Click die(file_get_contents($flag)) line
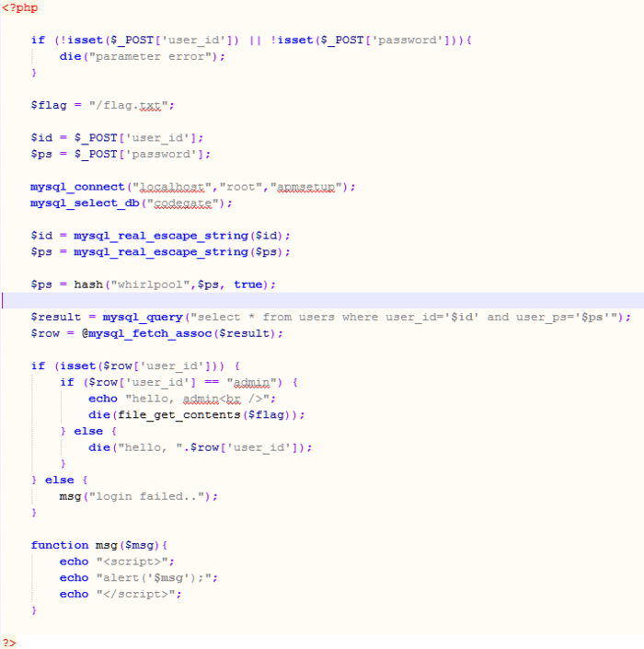This screenshot has width=644, height=649. 197,415
